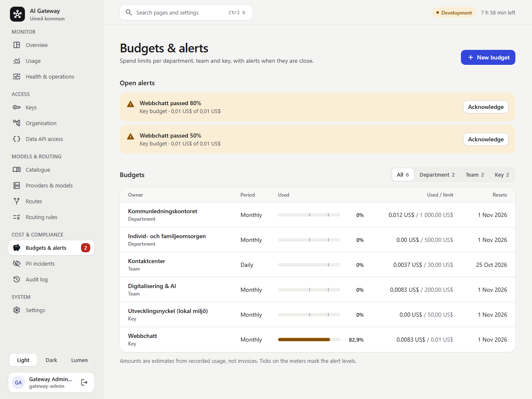
Task: Select Health & operations sidebar icon
Action: [17, 76]
